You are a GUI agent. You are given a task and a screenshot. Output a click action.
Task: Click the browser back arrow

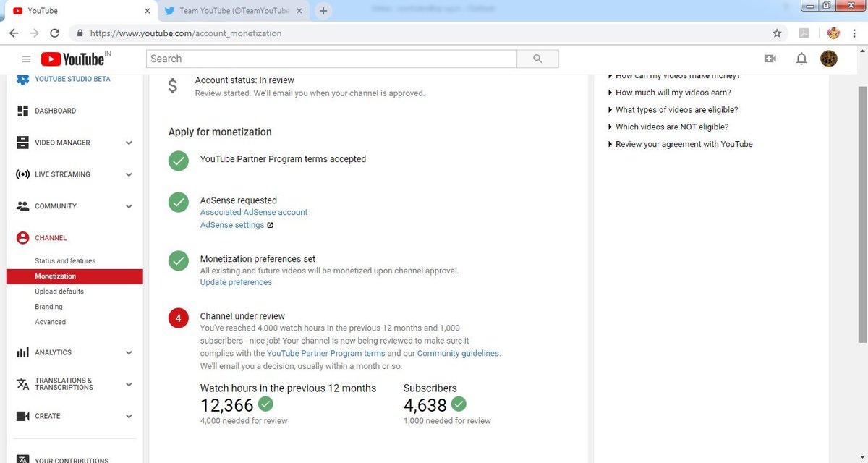[14, 33]
